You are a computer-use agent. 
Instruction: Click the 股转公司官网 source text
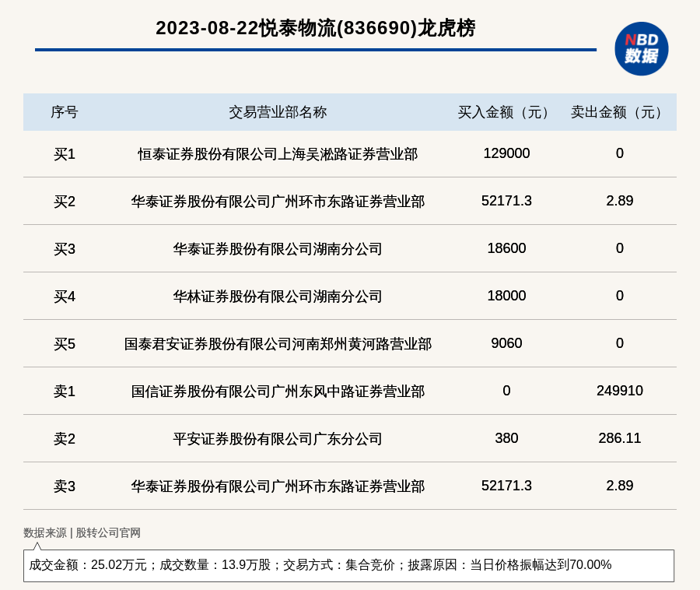click(108, 532)
